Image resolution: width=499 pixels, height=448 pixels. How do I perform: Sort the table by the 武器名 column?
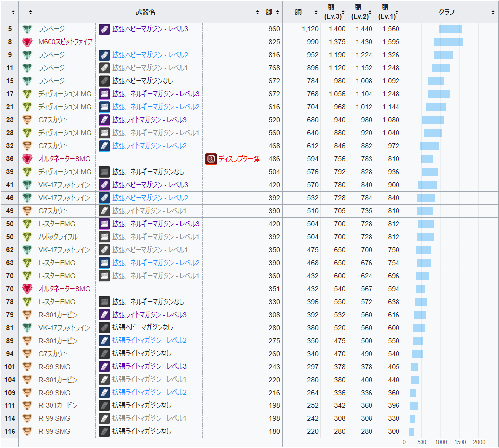click(x=257, y=12)
